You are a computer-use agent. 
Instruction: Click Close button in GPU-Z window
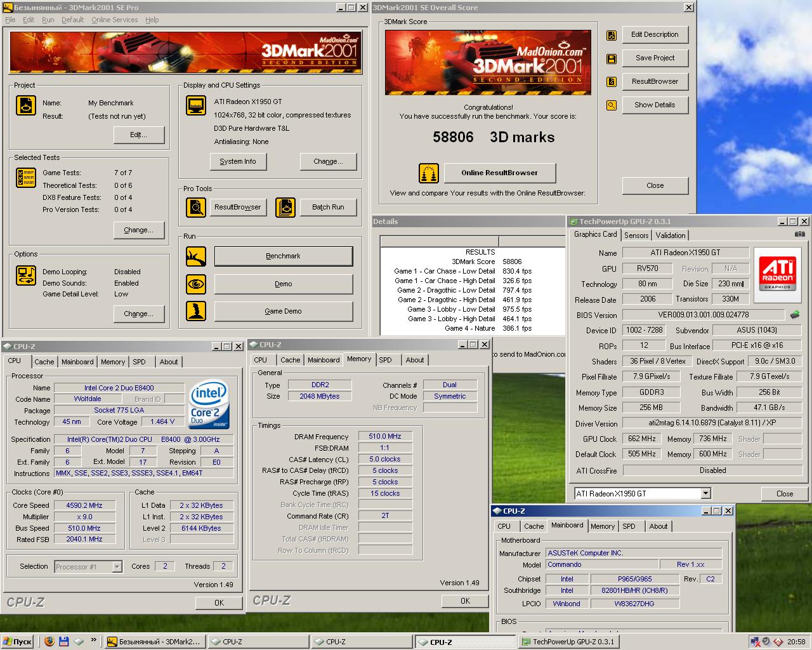pos(785,493)
